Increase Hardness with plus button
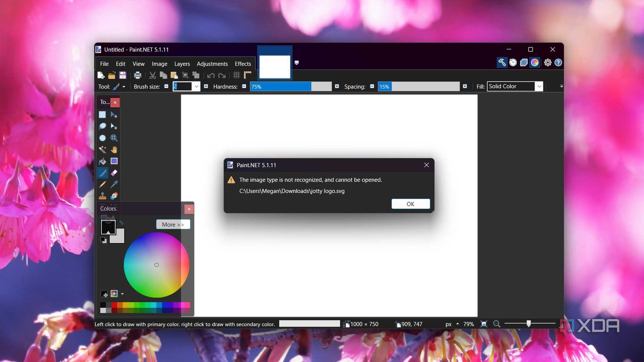 coord(337,87)
